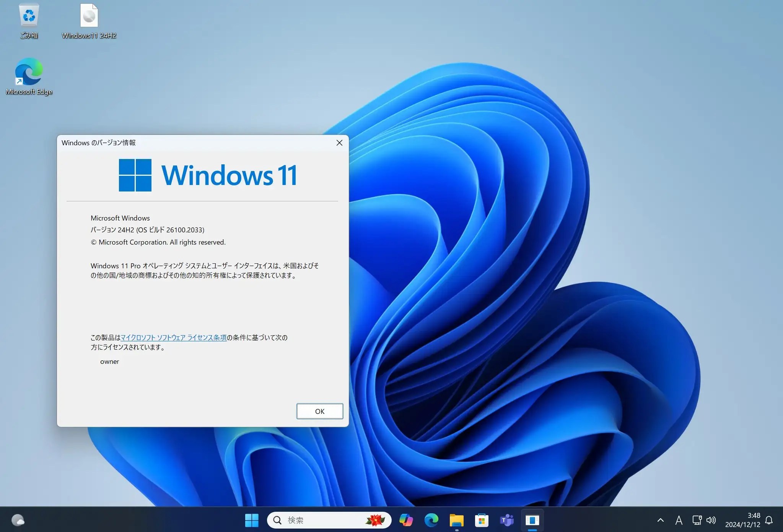Open the clock showing 3:48 2024/12/12

pos(742,520)
